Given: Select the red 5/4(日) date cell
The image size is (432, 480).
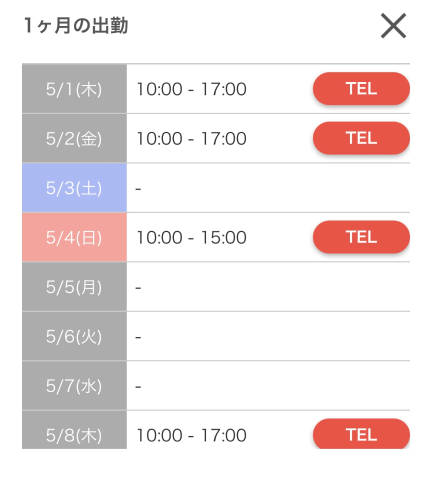Looking at the screenshot, I should pos(74,237).
